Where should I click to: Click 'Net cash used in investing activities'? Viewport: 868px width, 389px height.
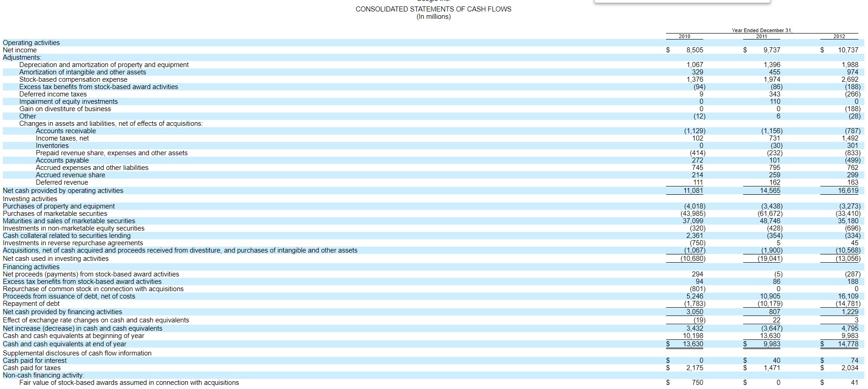(56, 259)
